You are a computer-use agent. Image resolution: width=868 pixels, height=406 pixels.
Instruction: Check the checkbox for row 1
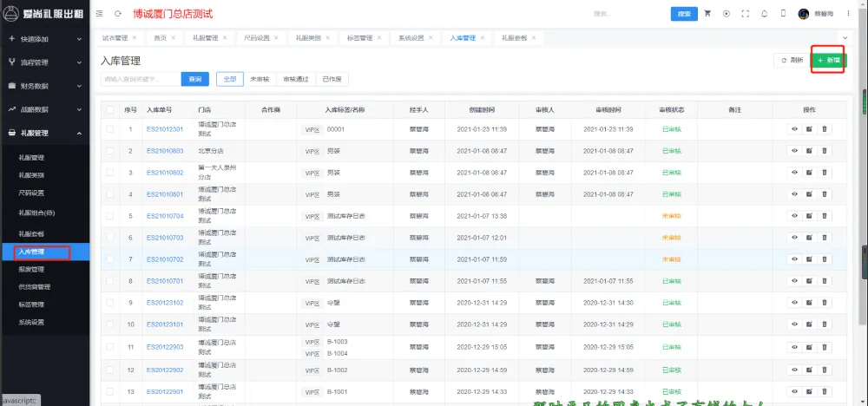click(x=110, y=129)
